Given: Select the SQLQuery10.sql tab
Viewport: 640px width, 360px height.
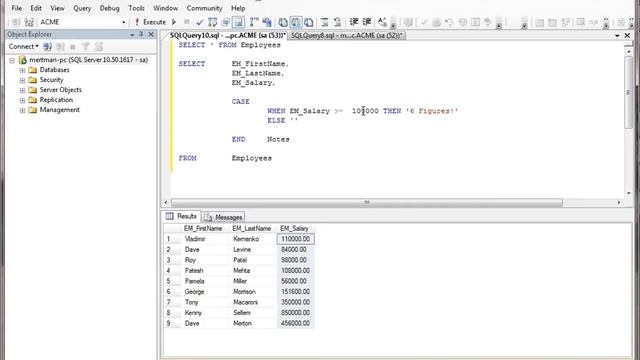Looking at the screenshot, I should (227, 36).
